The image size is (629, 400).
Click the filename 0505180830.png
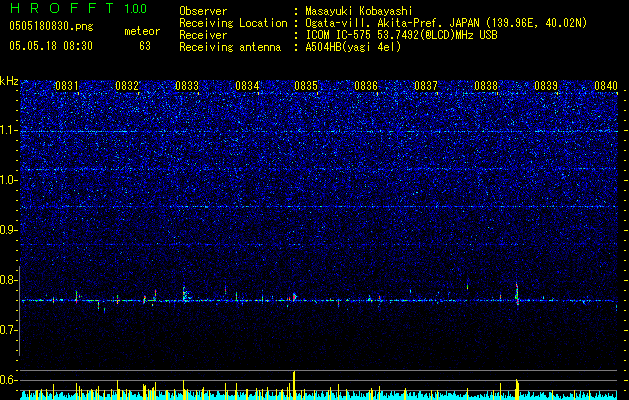pyautogui.click(x=51, y=26)
